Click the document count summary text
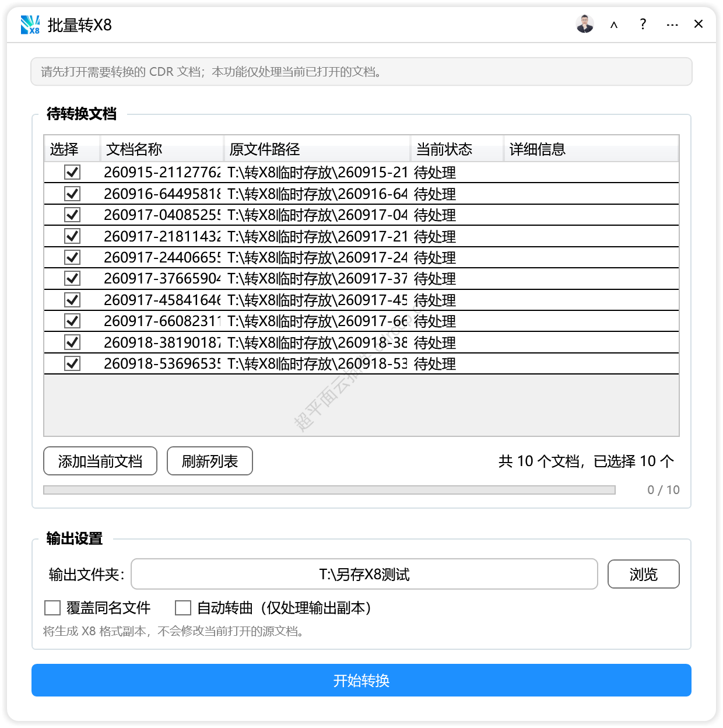This screenshot has width=723, height=728. [x=586, y=461]
